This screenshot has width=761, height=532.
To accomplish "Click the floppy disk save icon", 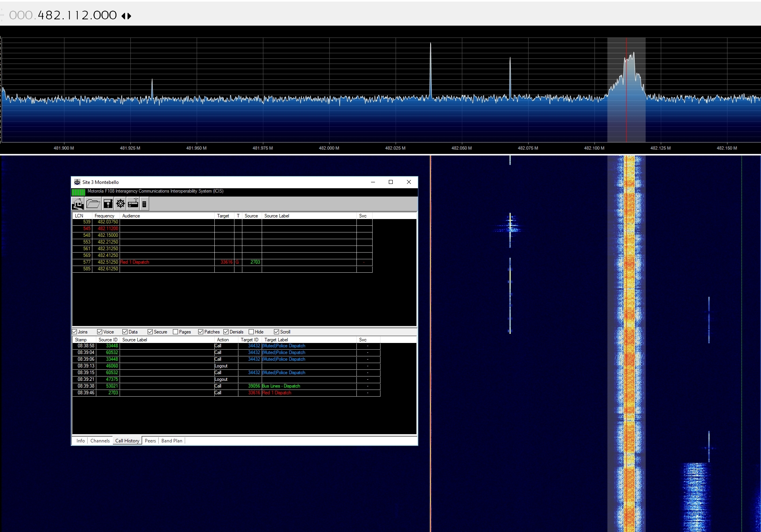I will click(108, 204).
